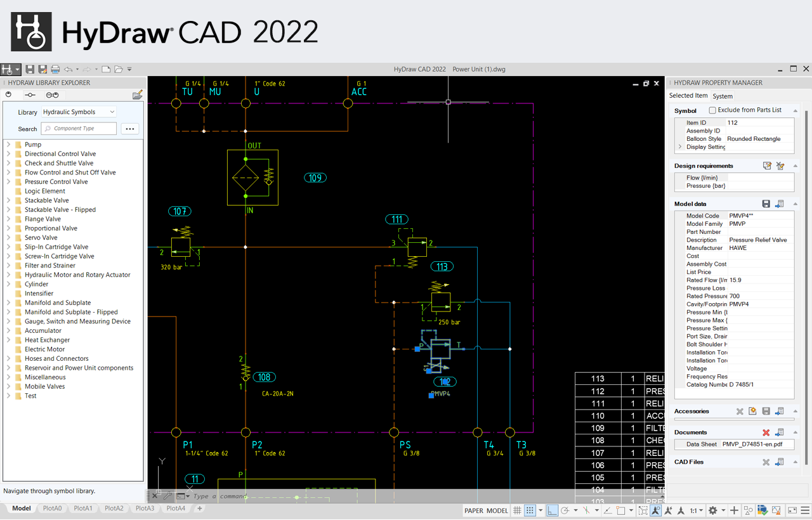
Task: Select the motor assembly tab in Library Explorer
Action: 52,95
